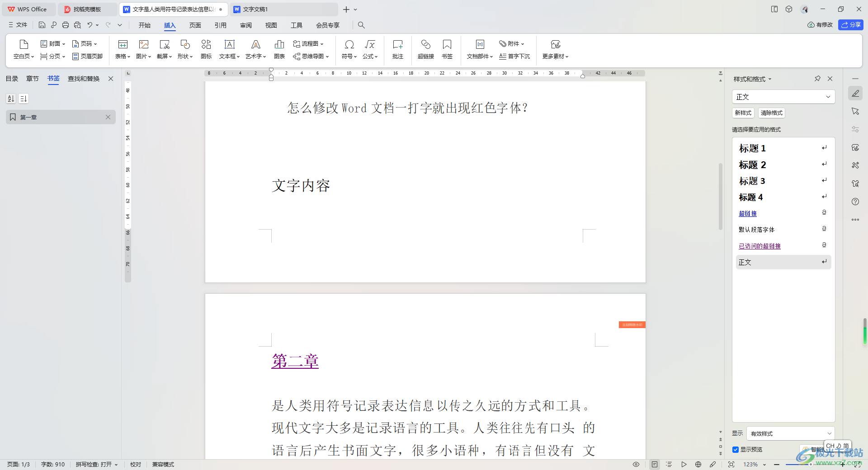Viewport: 868px width, 470px height.
Task: Open the screenshot tool
Action: point(164,49)
